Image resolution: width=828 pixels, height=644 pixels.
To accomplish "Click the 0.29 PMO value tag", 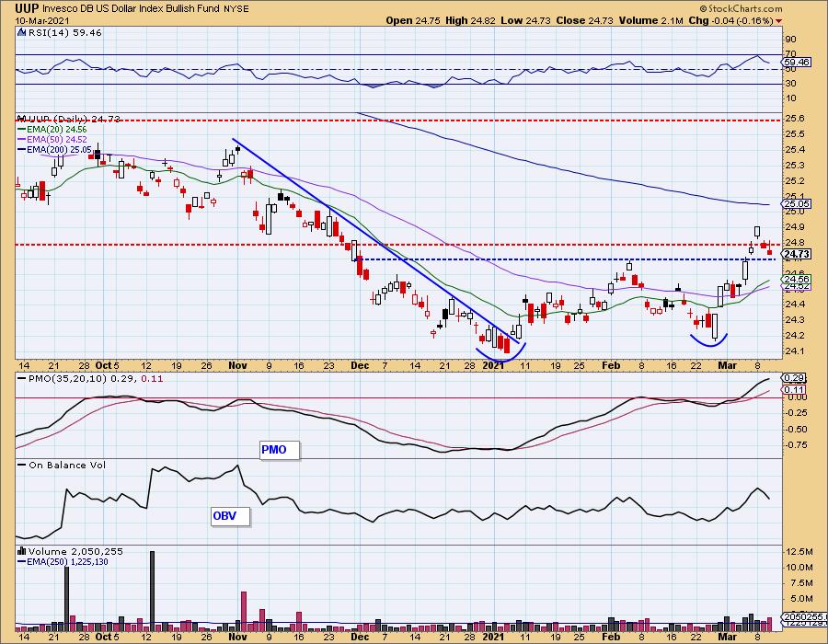I will click(795, 378).
